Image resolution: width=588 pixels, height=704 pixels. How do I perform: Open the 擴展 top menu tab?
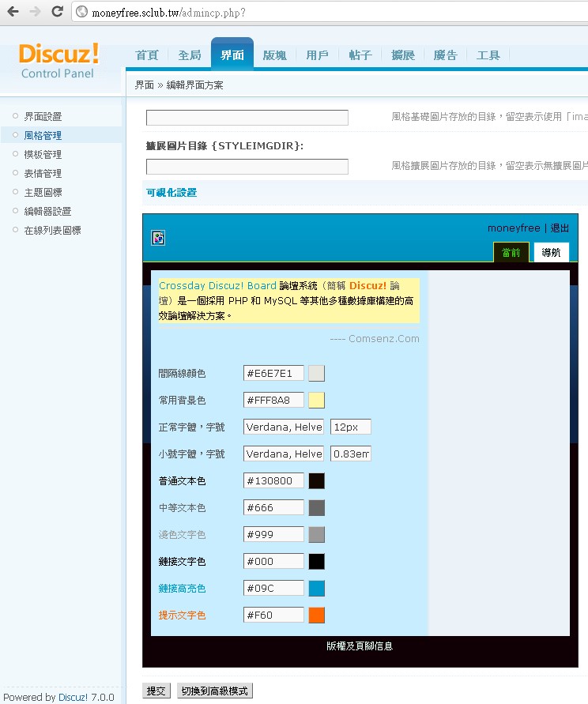click(x=403, y=55)
